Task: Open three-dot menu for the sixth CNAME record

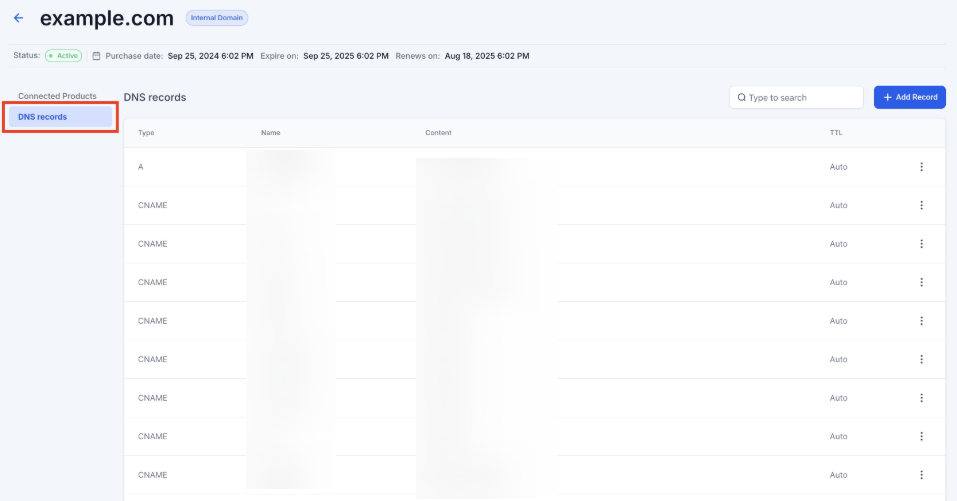Action: click(921, 398)
